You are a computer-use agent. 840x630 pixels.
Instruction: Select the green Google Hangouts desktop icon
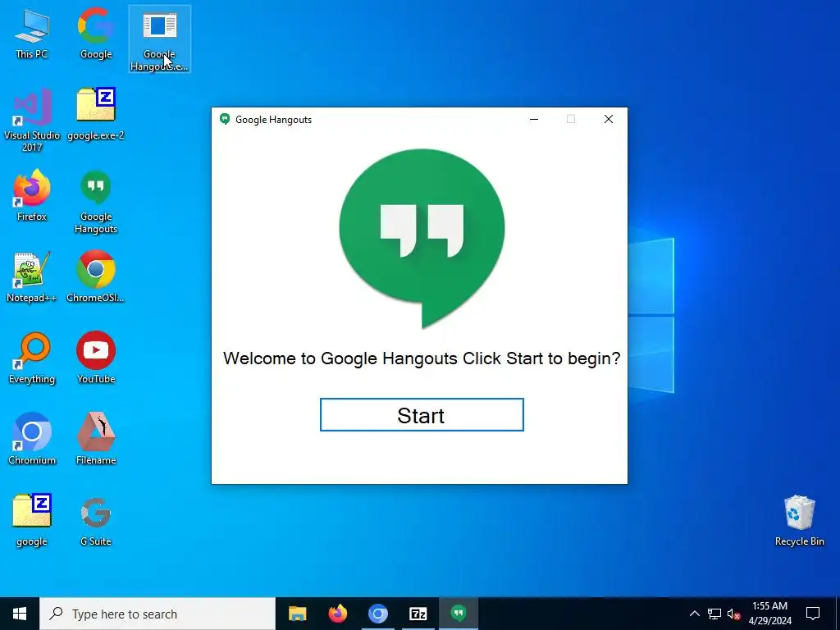point(96,202)
